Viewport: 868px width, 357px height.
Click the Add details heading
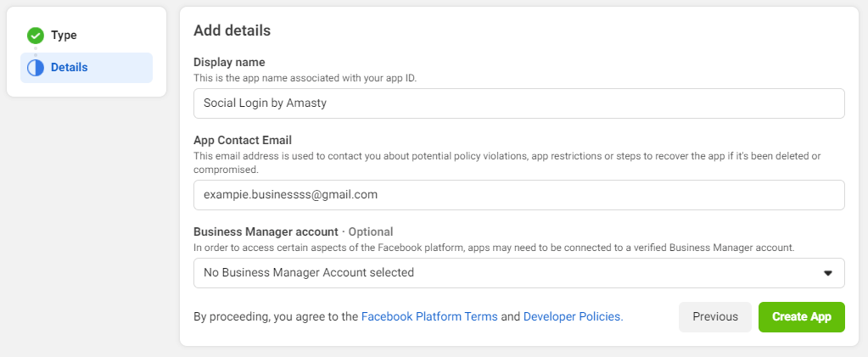[x=232, y=31]
